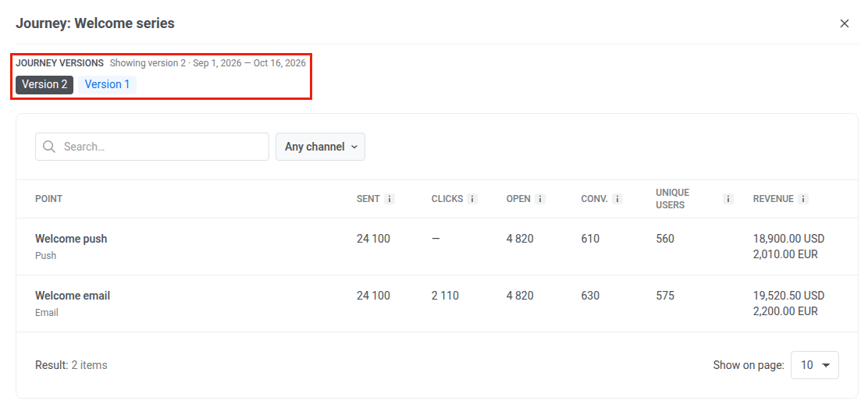Viewport: 868px width, 408px height.
Task: Click the Show on page: label
Action: (749, 365)
